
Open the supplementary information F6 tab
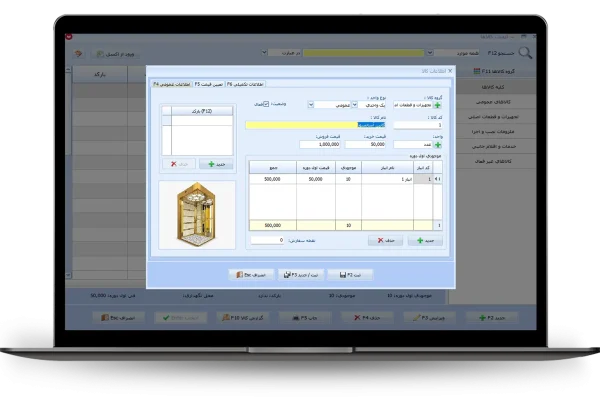pos(247,84)
